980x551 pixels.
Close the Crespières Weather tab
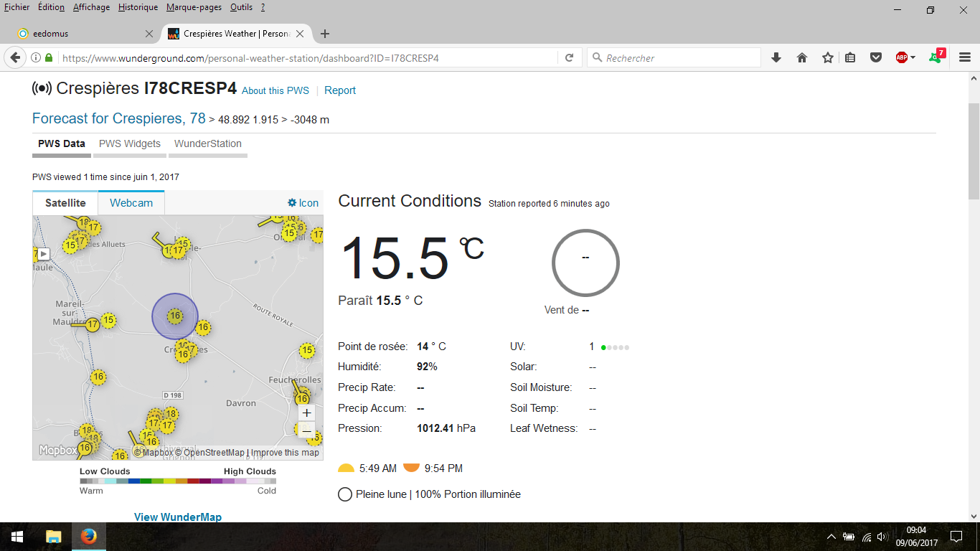(300, 34)
